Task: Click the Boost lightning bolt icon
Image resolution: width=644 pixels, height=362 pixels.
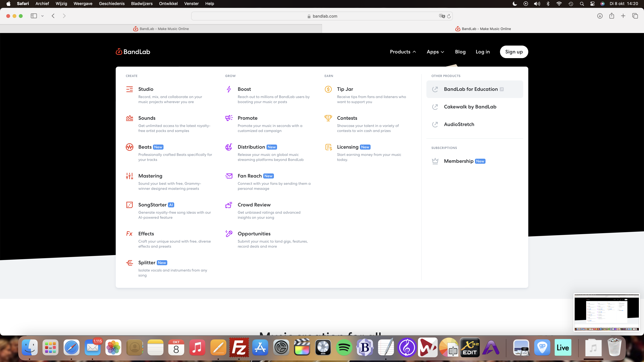Action: 229,89
